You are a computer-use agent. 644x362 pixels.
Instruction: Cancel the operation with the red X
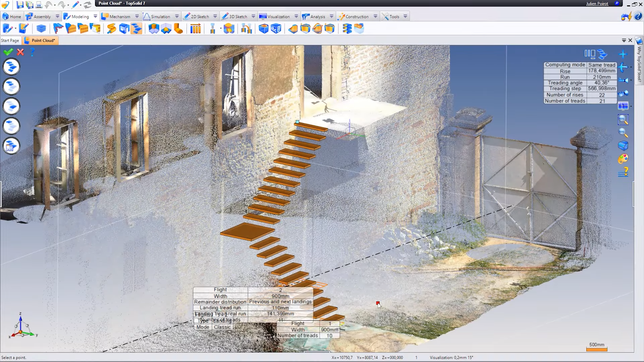pos(20,52)
